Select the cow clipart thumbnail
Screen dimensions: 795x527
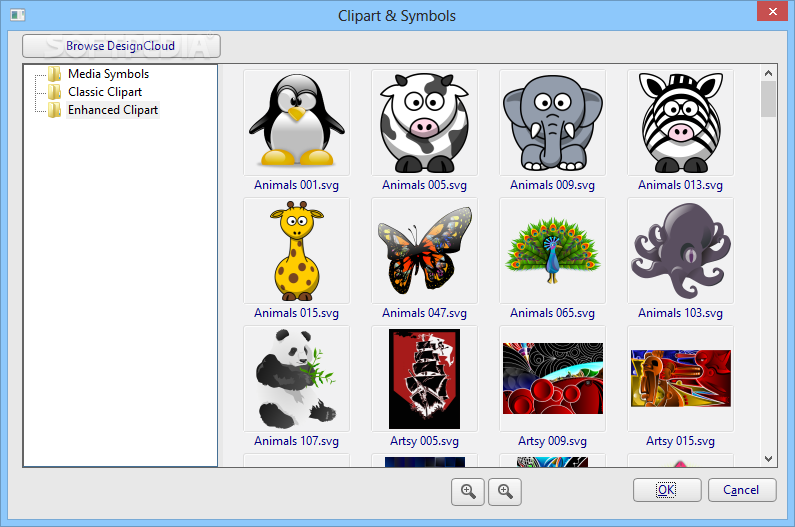(424, 122)
